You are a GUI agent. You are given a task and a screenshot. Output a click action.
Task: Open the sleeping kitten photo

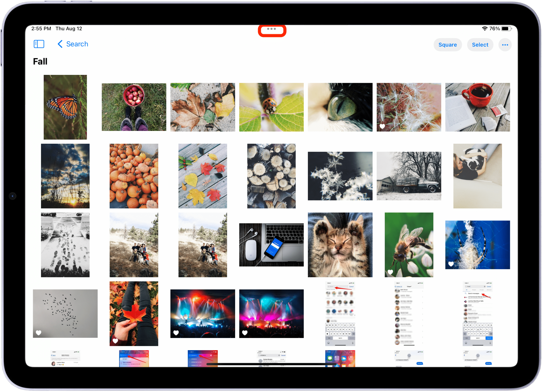[x=341, y=245]
